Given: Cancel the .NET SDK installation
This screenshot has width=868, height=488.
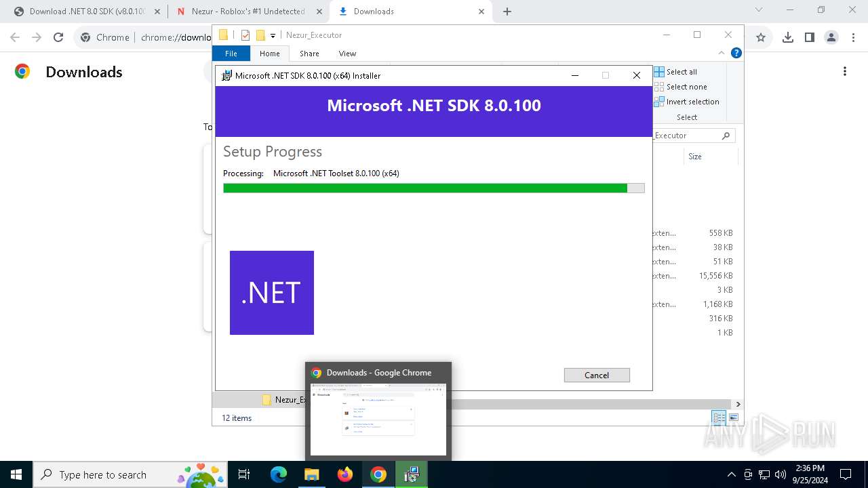Looking at the screenshot, I should click(x=597, y=375).
